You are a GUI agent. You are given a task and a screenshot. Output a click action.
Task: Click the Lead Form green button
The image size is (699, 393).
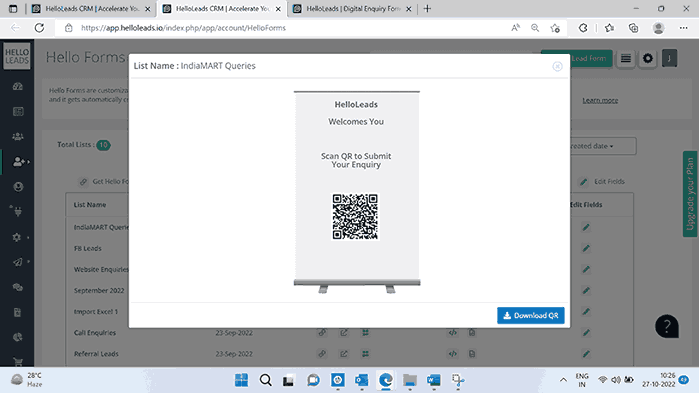pyautogui.click(x=591, y=58)
